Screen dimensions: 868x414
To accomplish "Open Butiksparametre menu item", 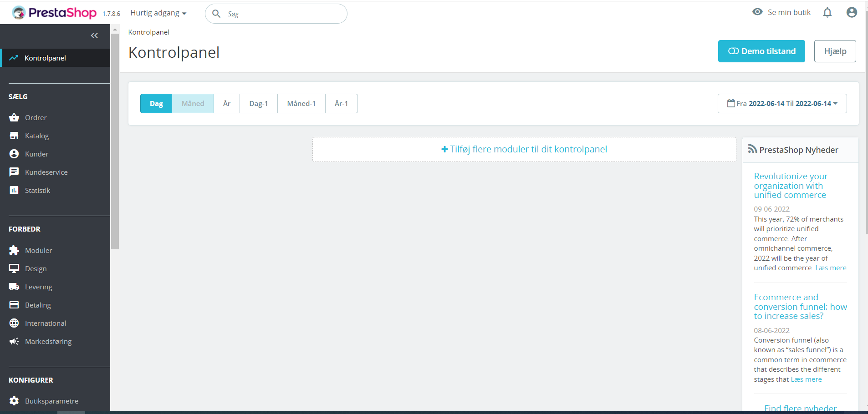I will pos(55,401).
